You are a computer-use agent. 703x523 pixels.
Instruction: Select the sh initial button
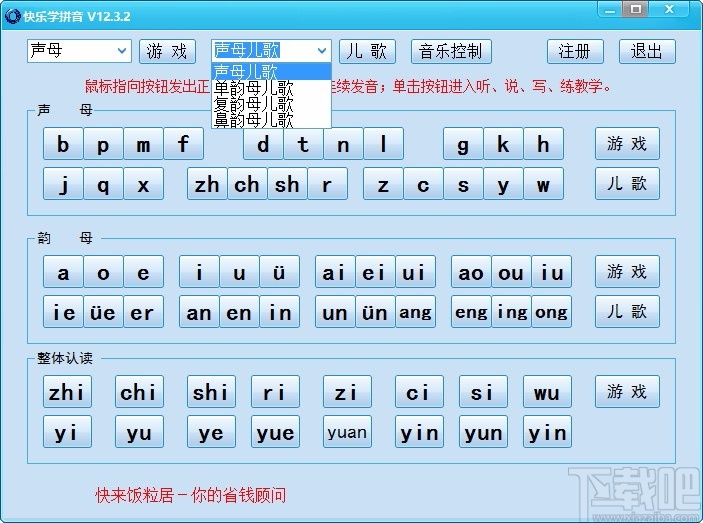(x=287, y=184)
